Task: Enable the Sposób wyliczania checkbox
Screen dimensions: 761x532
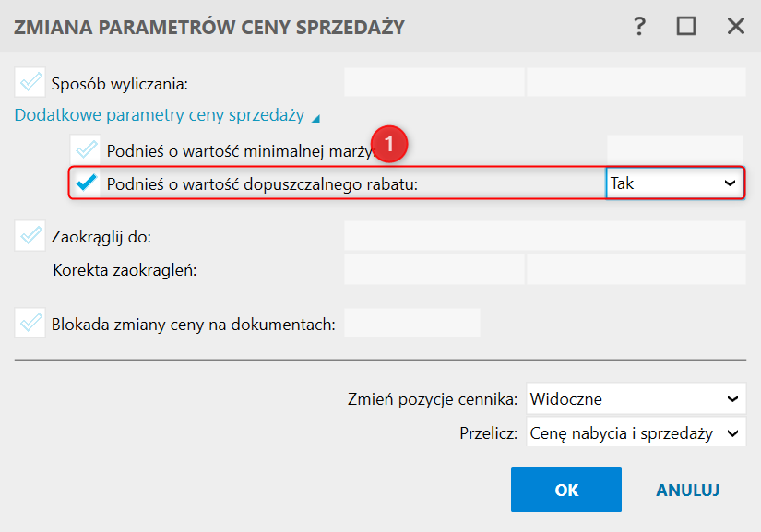Action: 30,83
